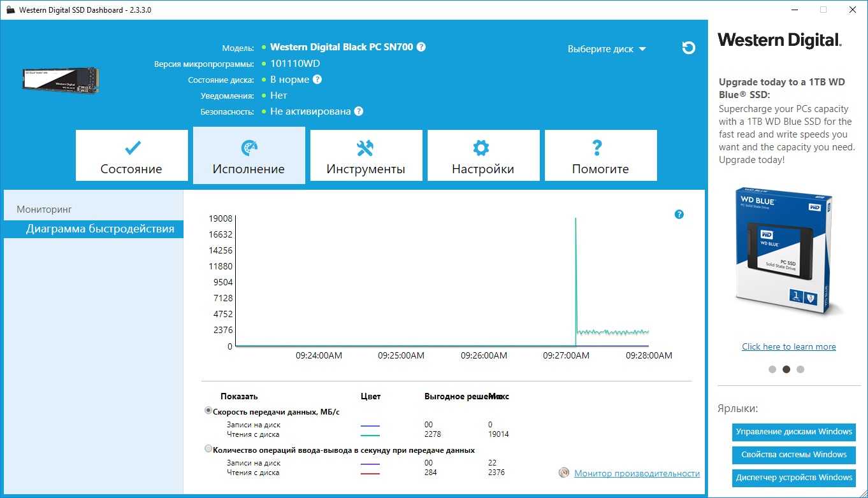Click the refresh icon near disk selector
Viewport: 868px width, 498px height.
tap(688, 48)
